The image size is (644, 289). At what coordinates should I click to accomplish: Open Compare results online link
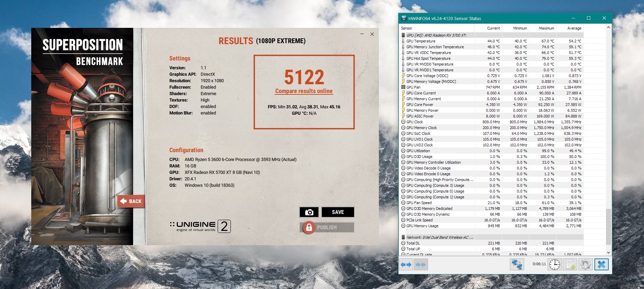(x=304, y=91)
